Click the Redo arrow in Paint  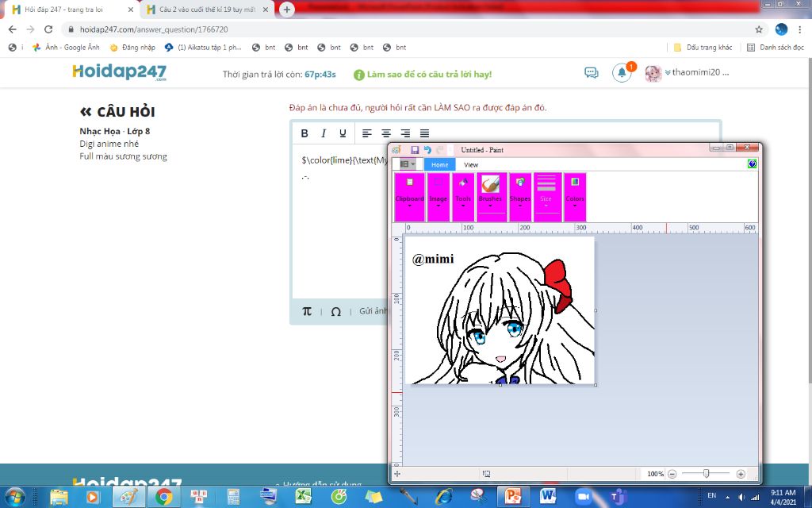tap(439, 150)
